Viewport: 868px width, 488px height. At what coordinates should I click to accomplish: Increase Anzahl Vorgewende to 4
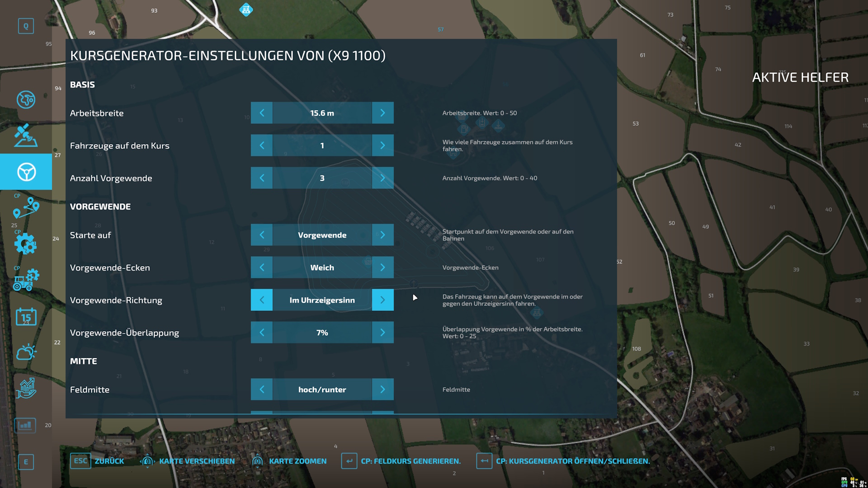point(382,178)
